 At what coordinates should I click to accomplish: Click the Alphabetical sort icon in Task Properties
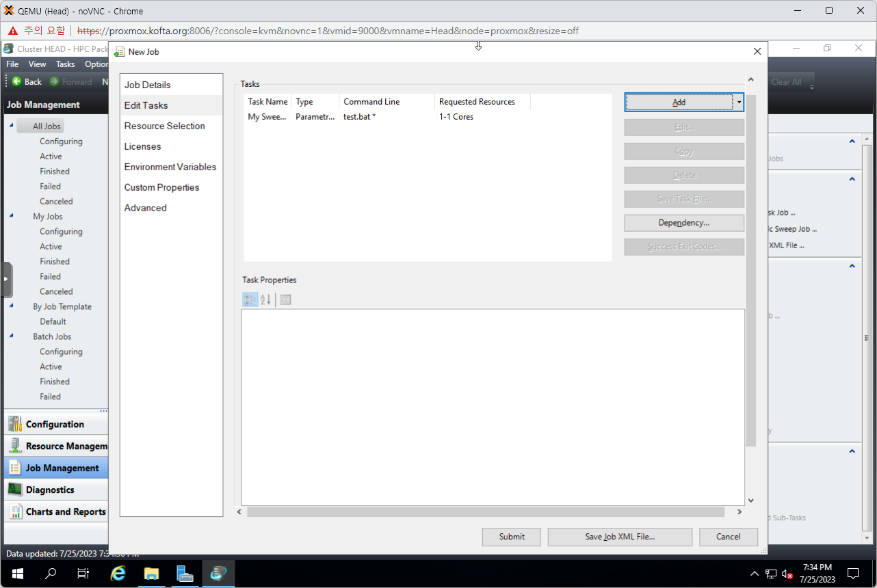coord(266,299)
